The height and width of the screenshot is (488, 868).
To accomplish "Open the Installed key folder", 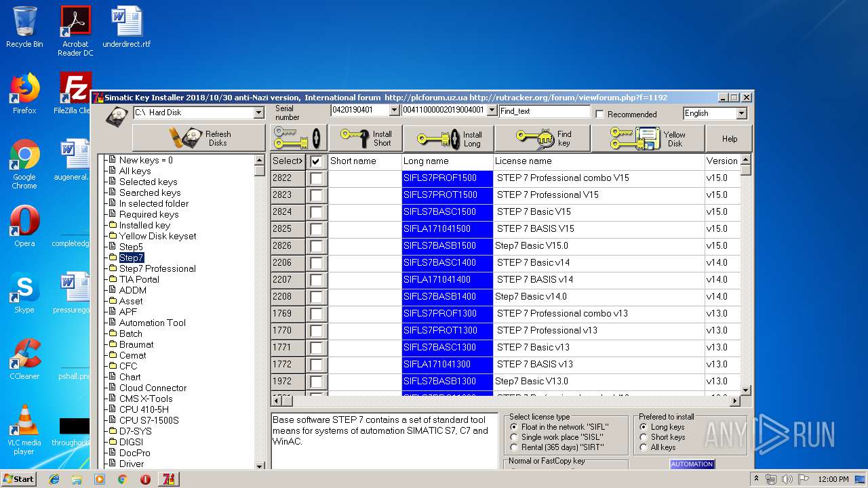I will [x=144, y=225].
